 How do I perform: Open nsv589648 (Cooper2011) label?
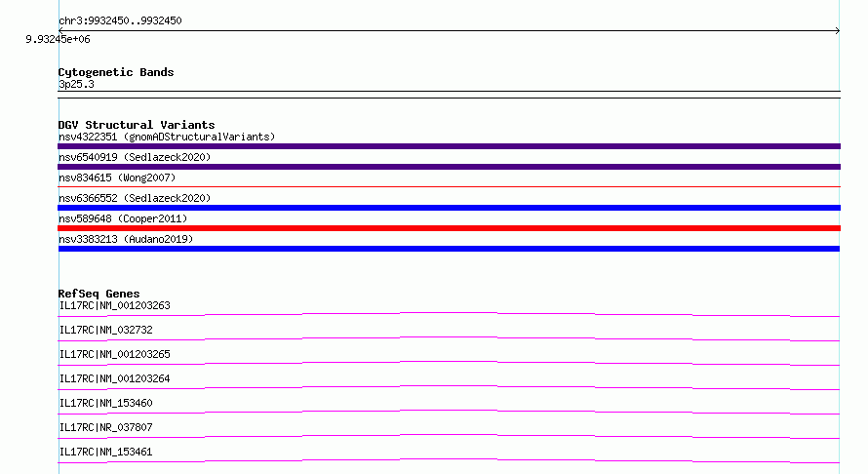[123, 218]
